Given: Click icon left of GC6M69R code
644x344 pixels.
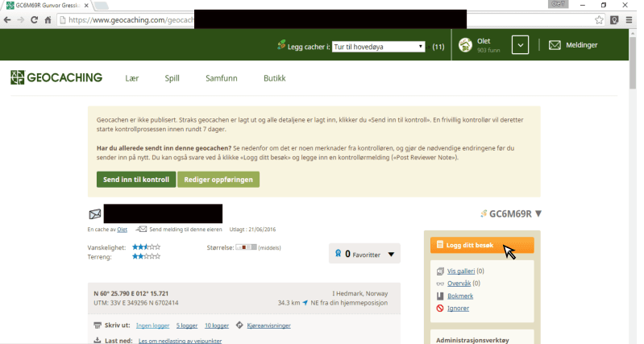Looking at the screenshot, I should pos(484,213).
